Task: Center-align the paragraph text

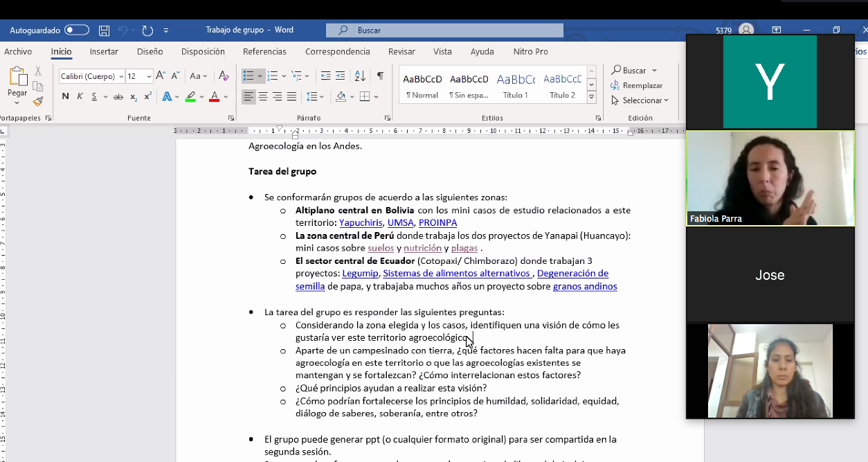Action: pos(263,97)
